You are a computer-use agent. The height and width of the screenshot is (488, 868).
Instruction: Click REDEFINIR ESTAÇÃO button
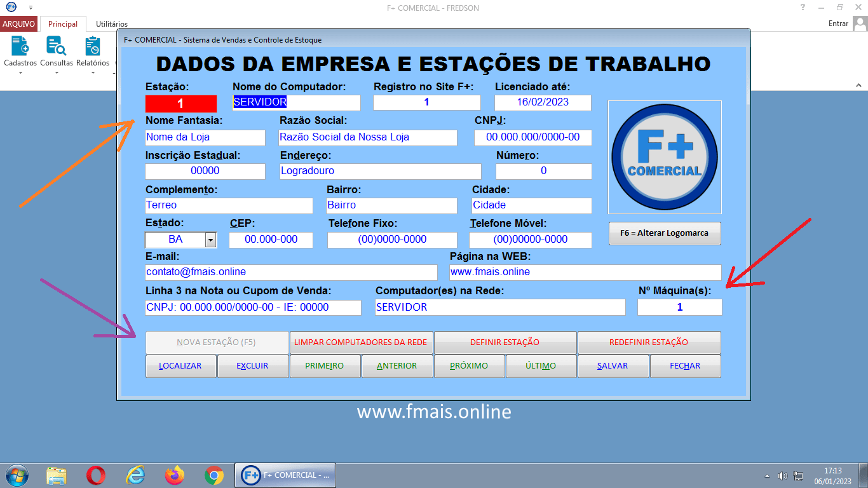(649, 342)
